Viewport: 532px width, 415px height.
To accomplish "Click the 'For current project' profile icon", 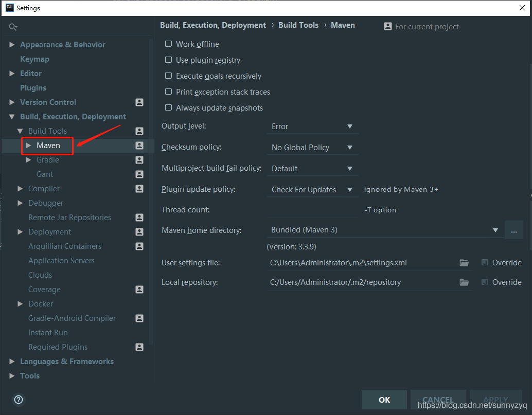I will [x=387, y=26].
